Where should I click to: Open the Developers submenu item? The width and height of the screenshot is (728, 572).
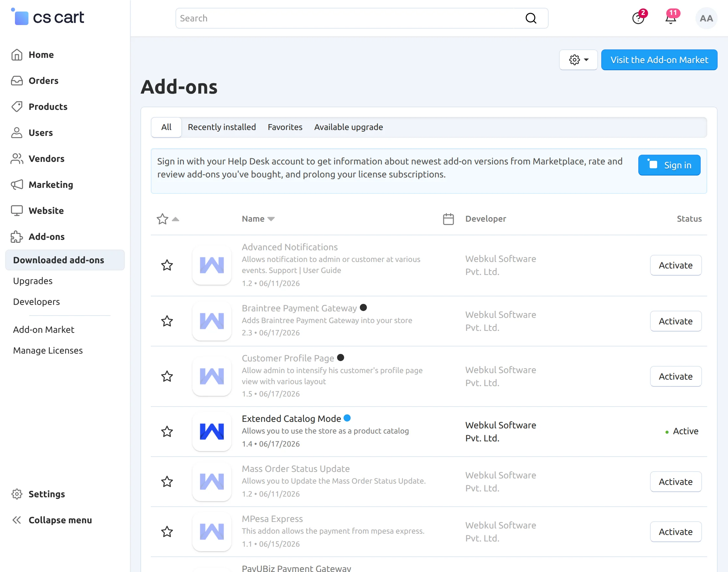coord(36,302)
